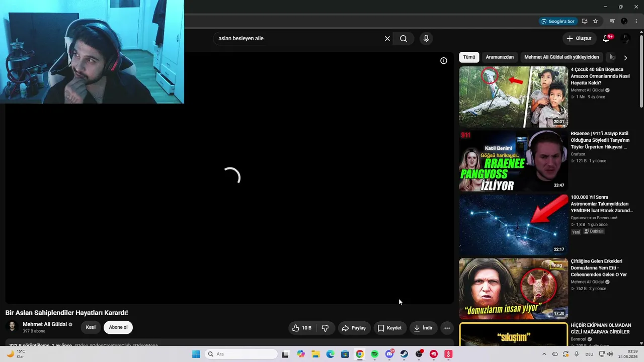
Task: Open Copilot from the taskbar
Action: coord(301,354)
